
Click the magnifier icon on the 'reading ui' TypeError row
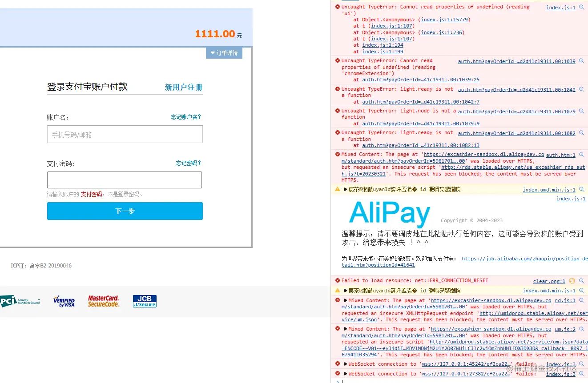(581, 8)
